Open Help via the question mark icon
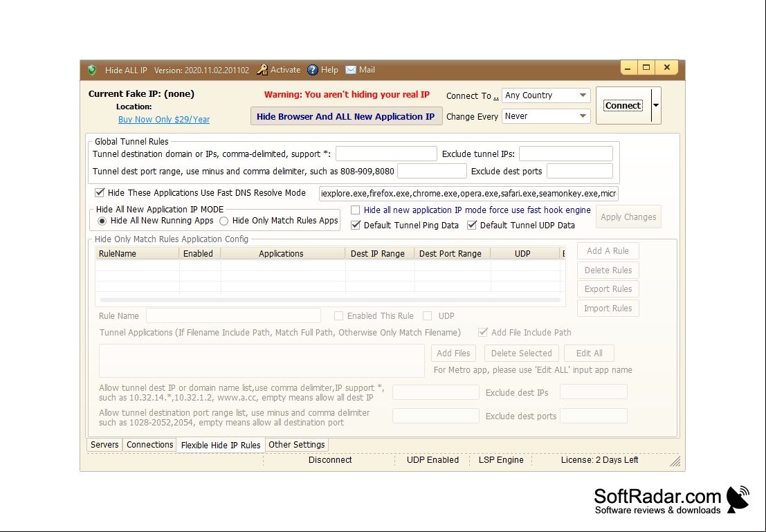 (x=313, y=70)
